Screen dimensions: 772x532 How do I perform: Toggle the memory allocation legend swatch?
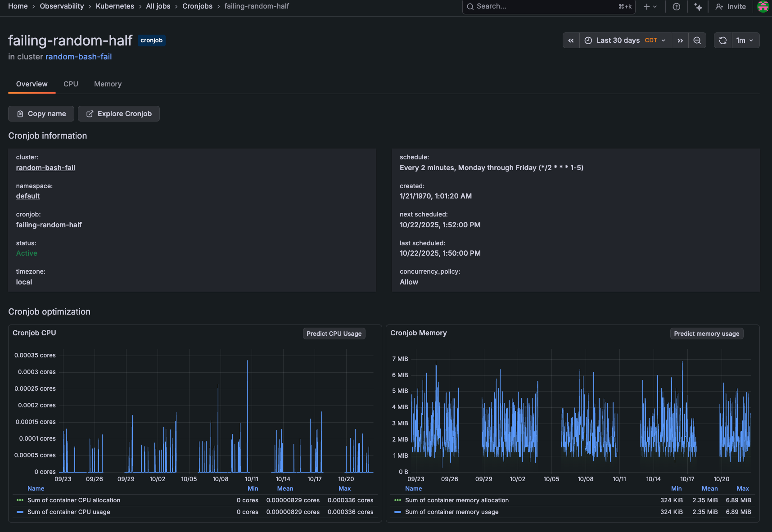tap(397, 500)
